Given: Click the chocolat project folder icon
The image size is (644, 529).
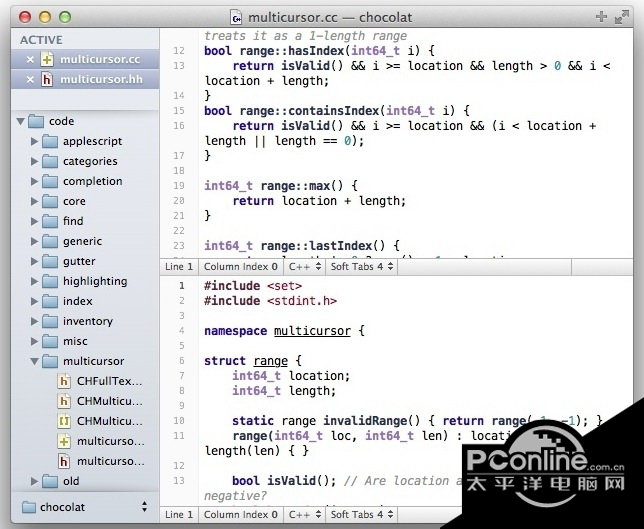Looking at the screenshot, I should (29, 507).
